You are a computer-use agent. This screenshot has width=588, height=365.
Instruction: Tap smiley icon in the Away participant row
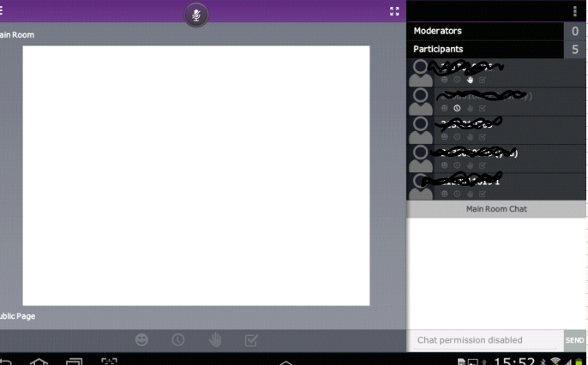click(444, 108)
